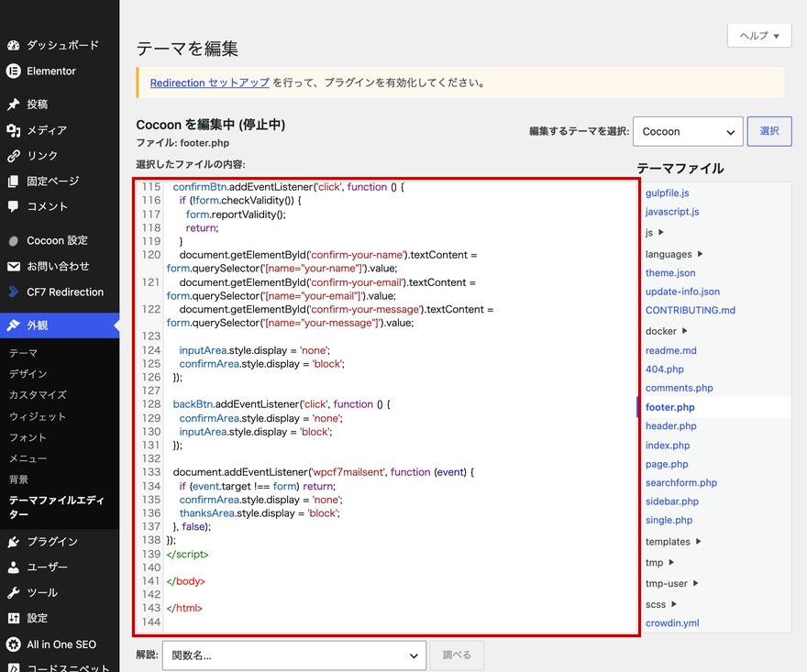The width and height of the screenshot is (807, 672).
Task: Select テーマファイルエディター in the submenu
Action: point(57,507)
